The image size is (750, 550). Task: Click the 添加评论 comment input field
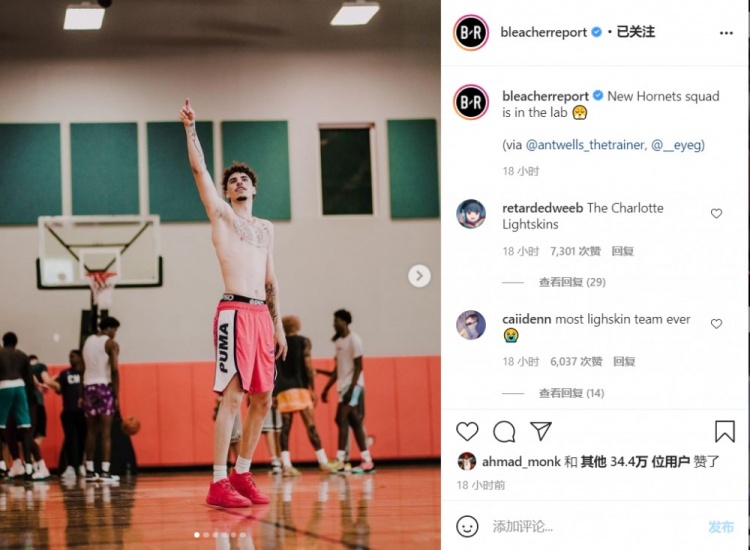(593, 527)
